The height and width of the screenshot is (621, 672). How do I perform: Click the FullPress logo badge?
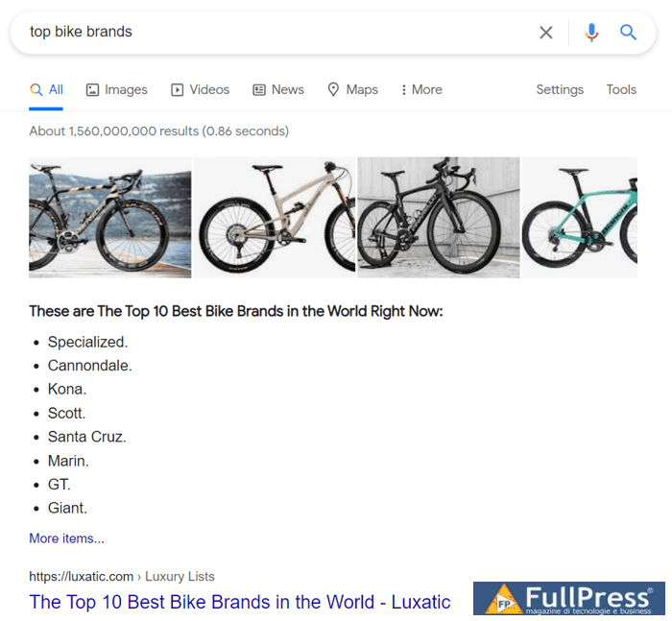click(x=569, y=599)
